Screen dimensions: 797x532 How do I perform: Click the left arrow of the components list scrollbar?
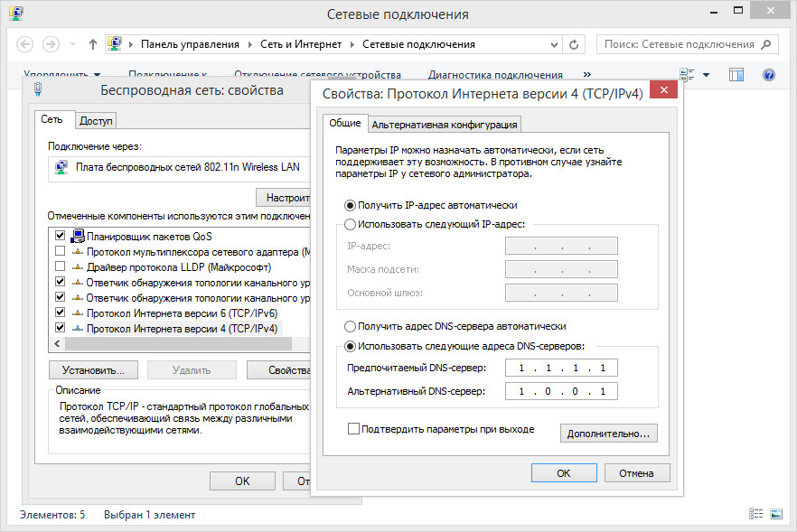(x=58, y=344)
